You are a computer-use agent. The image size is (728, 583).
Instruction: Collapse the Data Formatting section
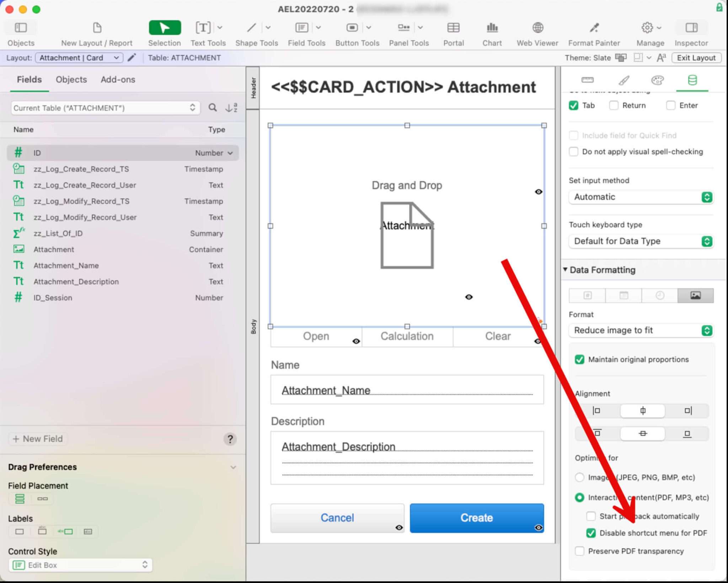point(566,270)
